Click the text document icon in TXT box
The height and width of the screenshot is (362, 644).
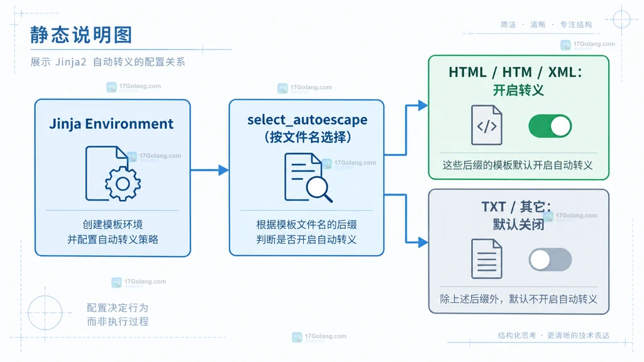(487, 259)
